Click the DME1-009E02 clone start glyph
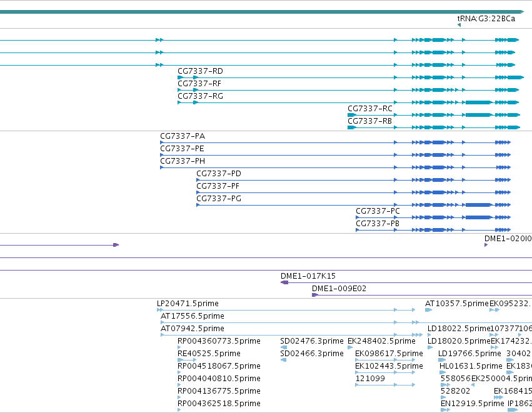Viewport: 532px width, 413px height. (315, 295)
